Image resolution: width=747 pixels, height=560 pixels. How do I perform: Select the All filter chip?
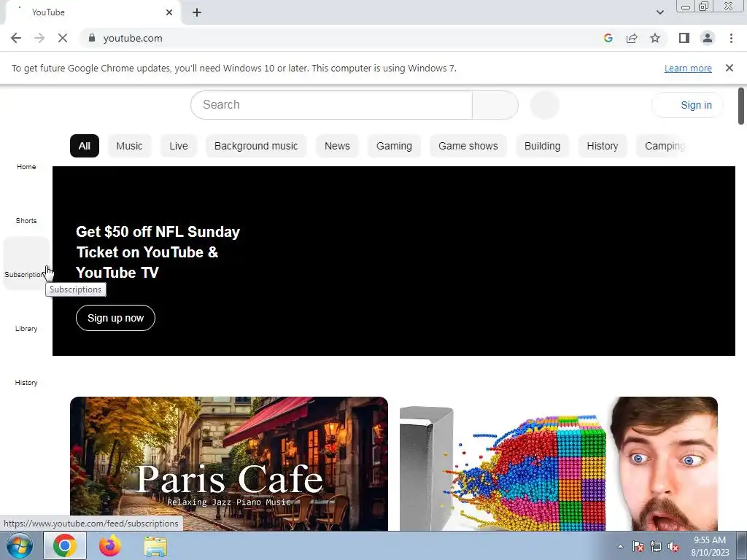tap(85, 146)
